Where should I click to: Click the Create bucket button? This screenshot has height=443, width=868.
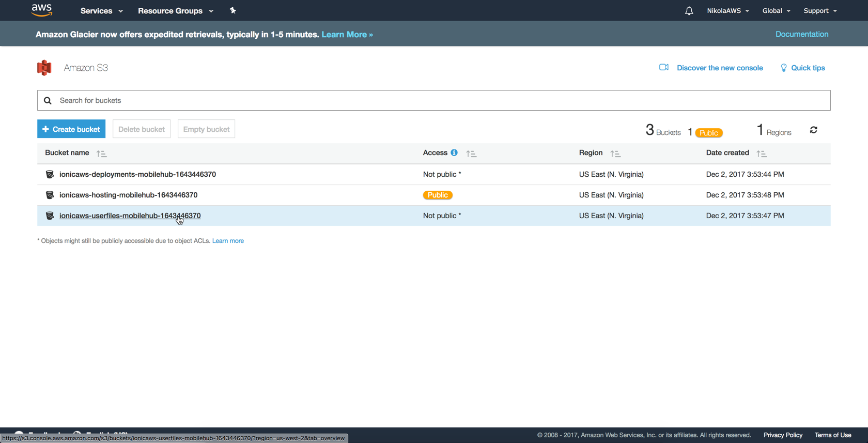tap(71, 129)
